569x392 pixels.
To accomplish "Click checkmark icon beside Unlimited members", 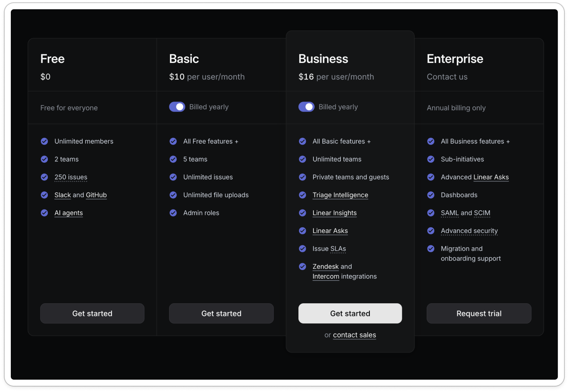I will pyautogui.click(x=44, y=141).
